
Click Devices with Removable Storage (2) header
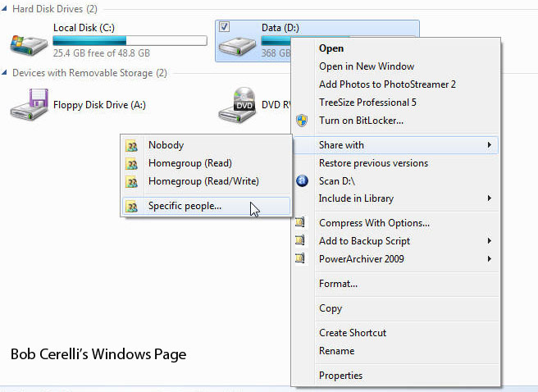click(89, 73)
